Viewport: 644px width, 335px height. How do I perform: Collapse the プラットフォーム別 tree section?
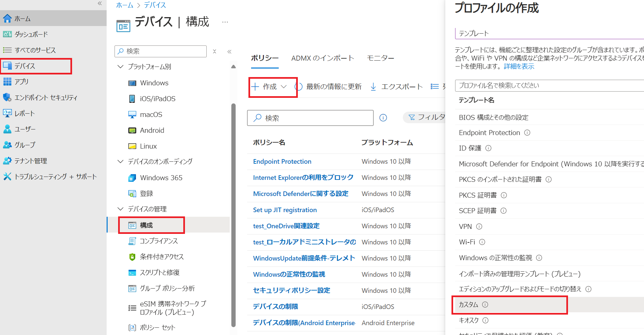(120, 67)
